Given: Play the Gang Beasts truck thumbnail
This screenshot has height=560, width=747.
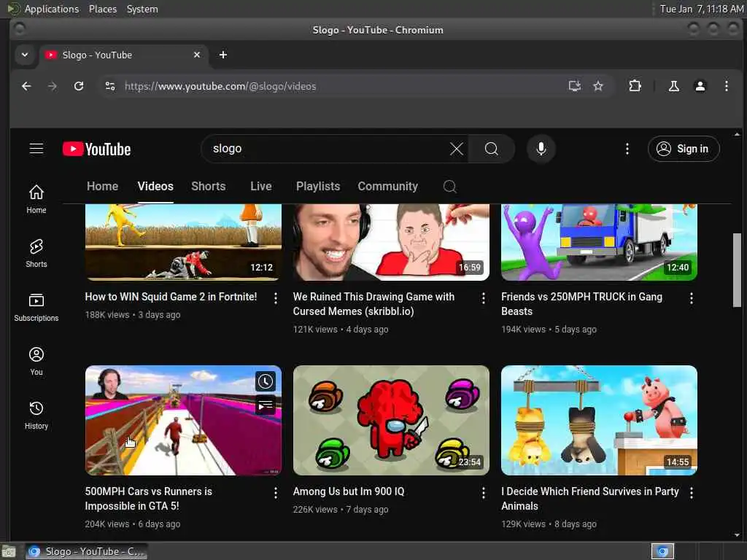Looking at the screenshot, I should [x=599, y=242].
